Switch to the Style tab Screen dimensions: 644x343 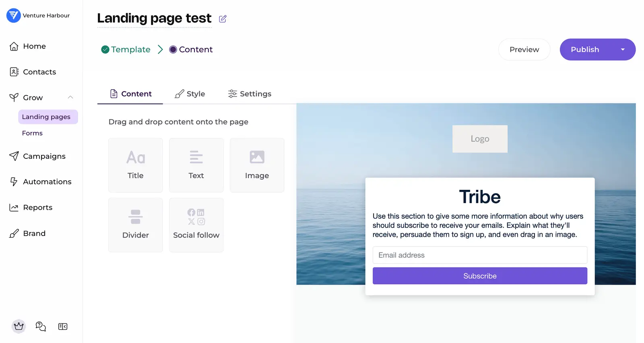[x=190, y=94]
